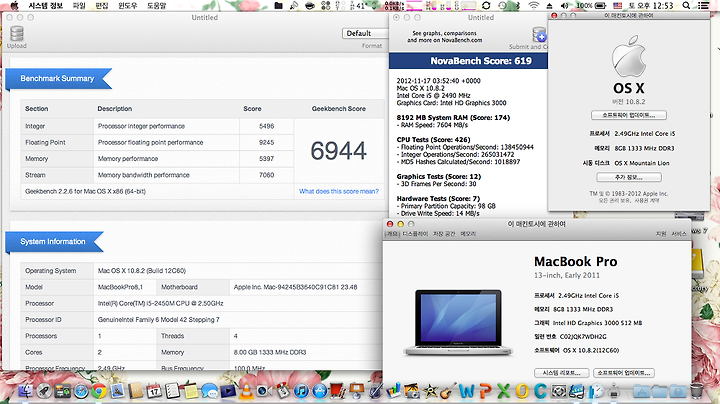This screenshot has height=404, width=720.
Task: Switch to the Memory tab in About This Mac
Action: coord(468,234)
